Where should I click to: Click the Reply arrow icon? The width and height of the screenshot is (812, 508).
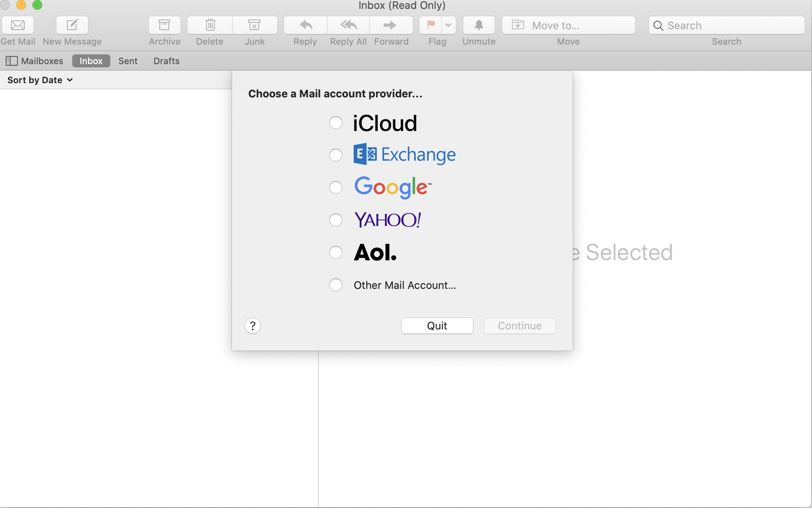[305, 25]
